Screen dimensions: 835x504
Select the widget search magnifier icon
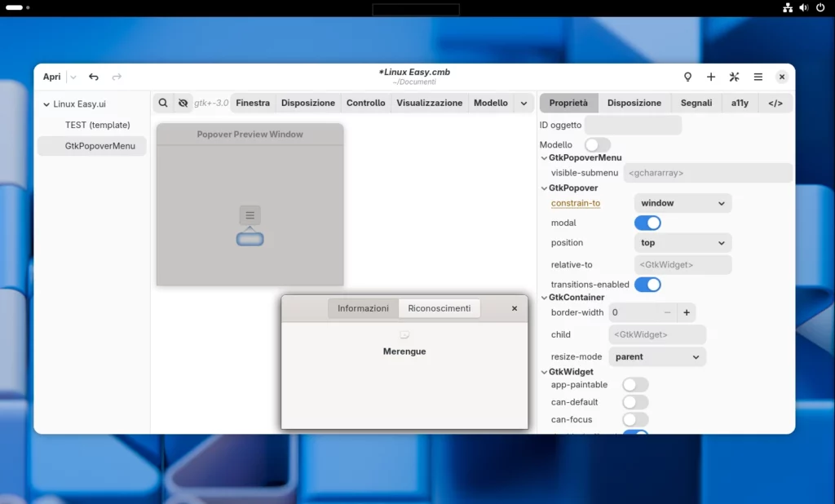(x=163, y=103)
